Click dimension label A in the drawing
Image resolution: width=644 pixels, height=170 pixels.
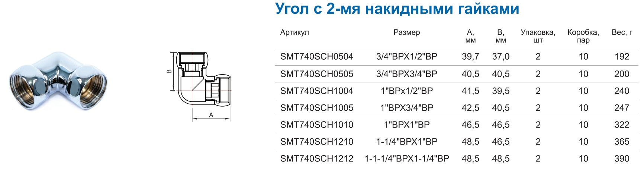coord(211,115)
